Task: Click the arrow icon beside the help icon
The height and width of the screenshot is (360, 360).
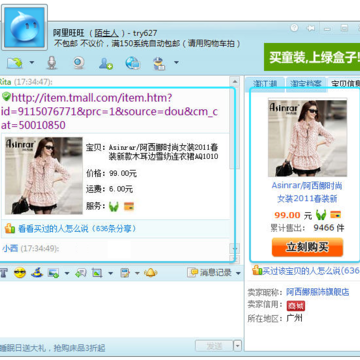Action: [311, 28]
